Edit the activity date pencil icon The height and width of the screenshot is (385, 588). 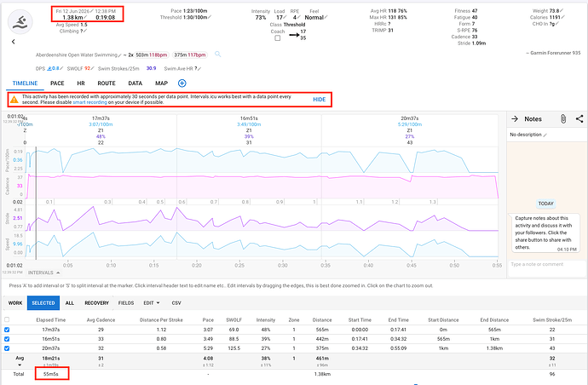pos(92,11)
